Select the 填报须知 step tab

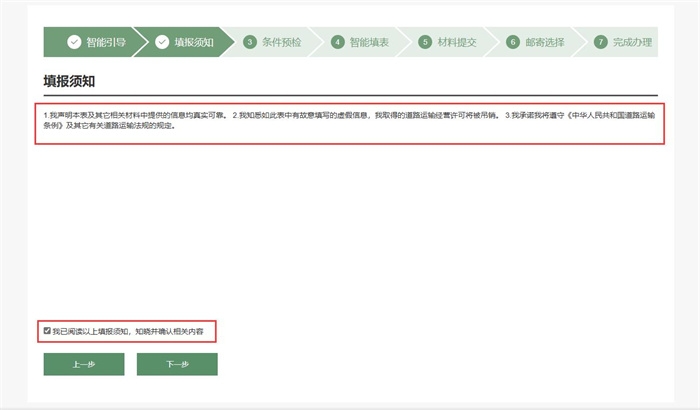pyautogui.click(x=184, y=42)
